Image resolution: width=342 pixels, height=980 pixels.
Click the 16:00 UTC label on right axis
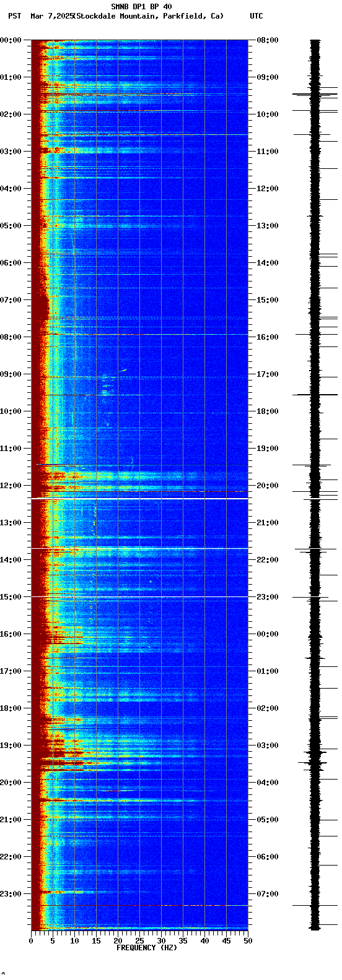268,337
